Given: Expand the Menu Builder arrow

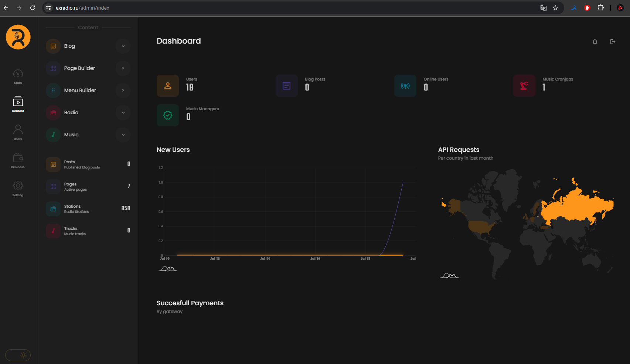Looking at the screenshot, I should coord(123,91).
